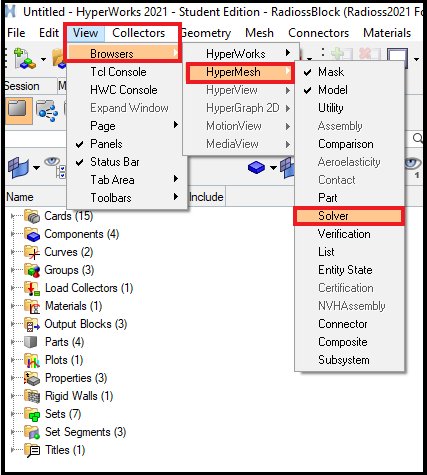Click the Plots folder icon

pyautogui.click(x=32, y=360)
